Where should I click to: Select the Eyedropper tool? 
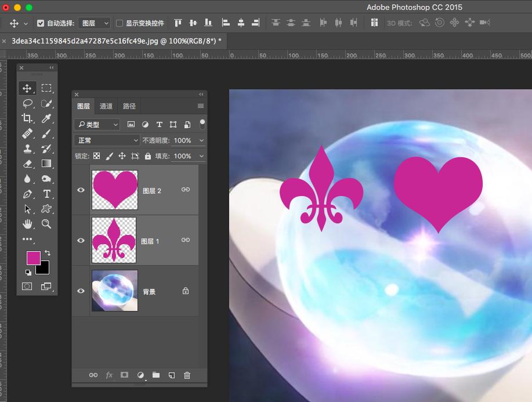coord(46,118)
